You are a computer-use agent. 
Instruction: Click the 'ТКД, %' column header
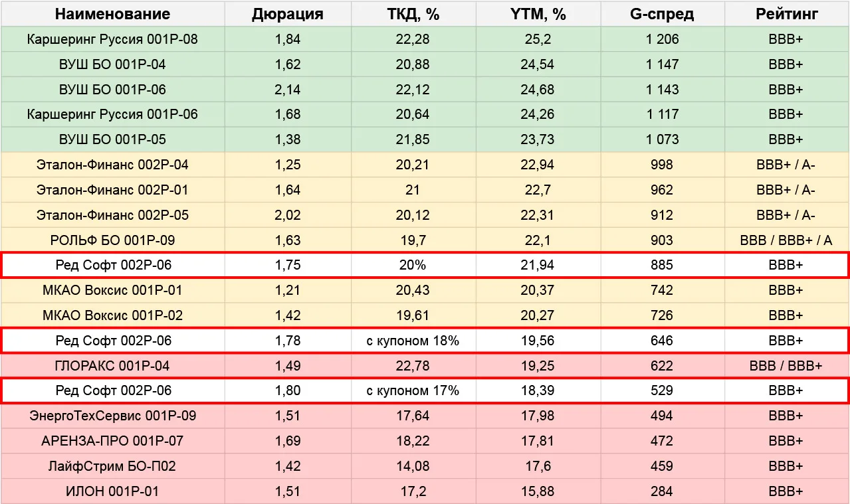(x=413, y=14)
